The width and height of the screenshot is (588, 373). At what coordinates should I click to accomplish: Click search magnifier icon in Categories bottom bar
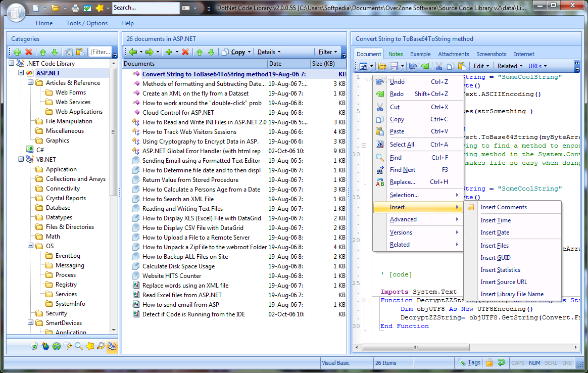coord(78,346)
